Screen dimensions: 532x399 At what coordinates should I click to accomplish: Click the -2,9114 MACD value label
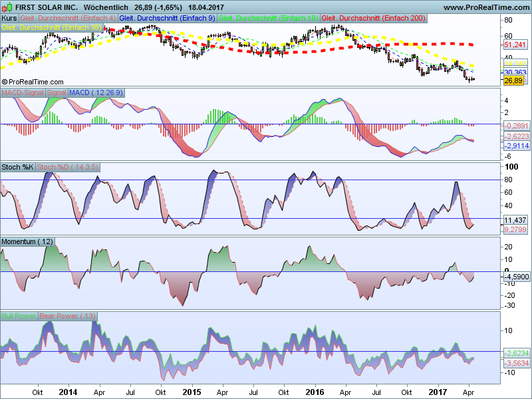coord(516,146)
